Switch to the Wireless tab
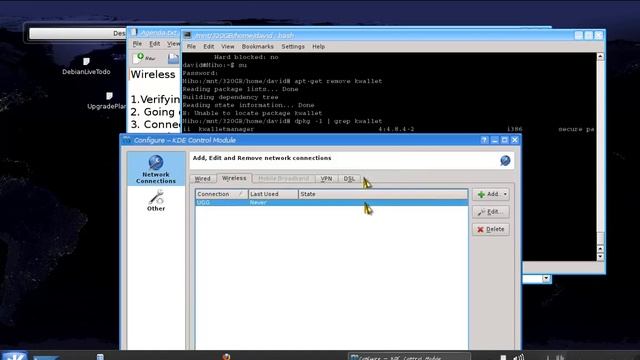The width and height of the screenshot is (640, 360). click(234, 178)
